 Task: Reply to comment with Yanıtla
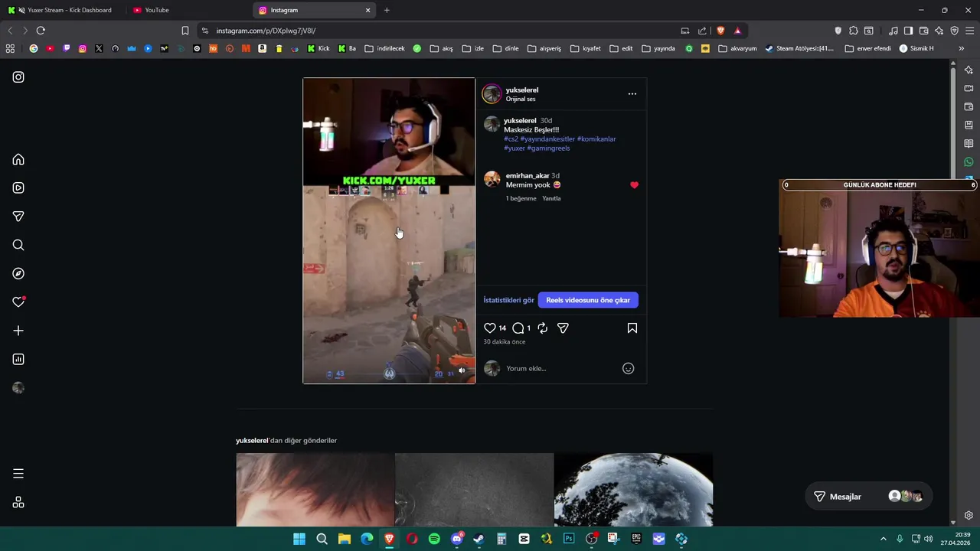pos(551,198)
